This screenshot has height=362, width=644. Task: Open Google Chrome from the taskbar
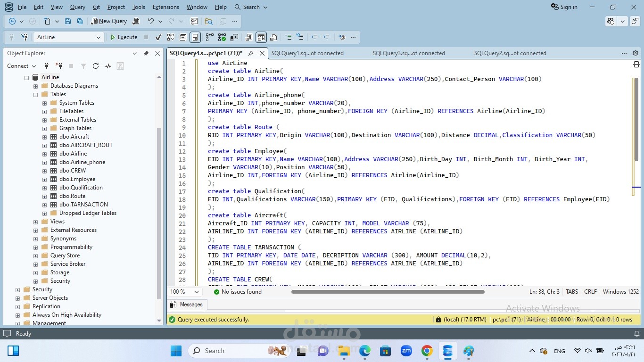pyautogui.click(x=427, y=351)
